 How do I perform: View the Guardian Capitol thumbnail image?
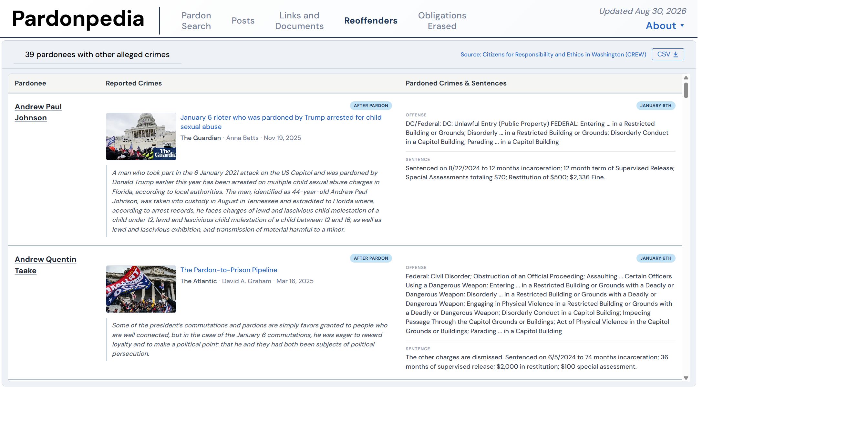click(141, 136)
